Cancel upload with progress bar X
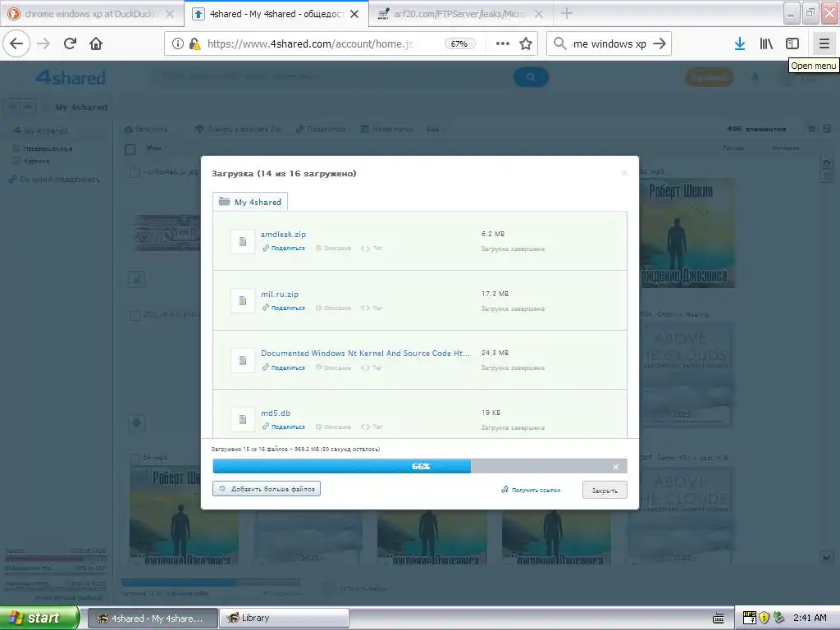Viewport: 840px width, 630px height. 615,467
